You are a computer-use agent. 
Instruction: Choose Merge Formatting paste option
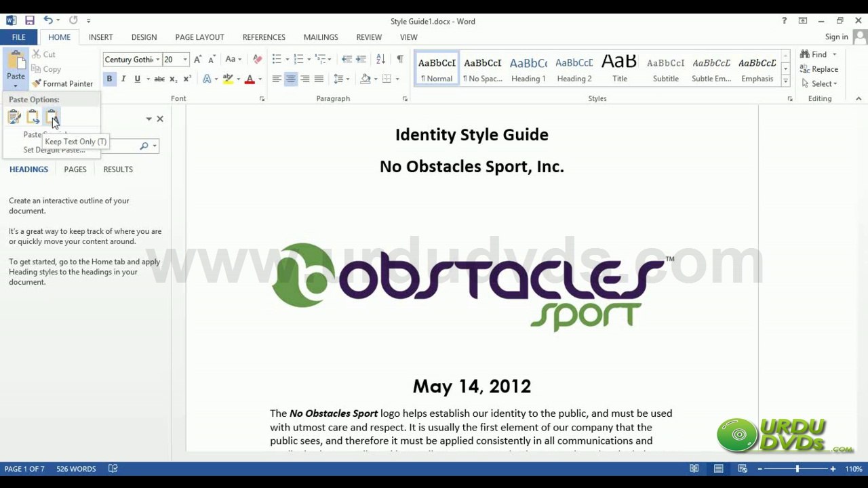tap(33, 117)
